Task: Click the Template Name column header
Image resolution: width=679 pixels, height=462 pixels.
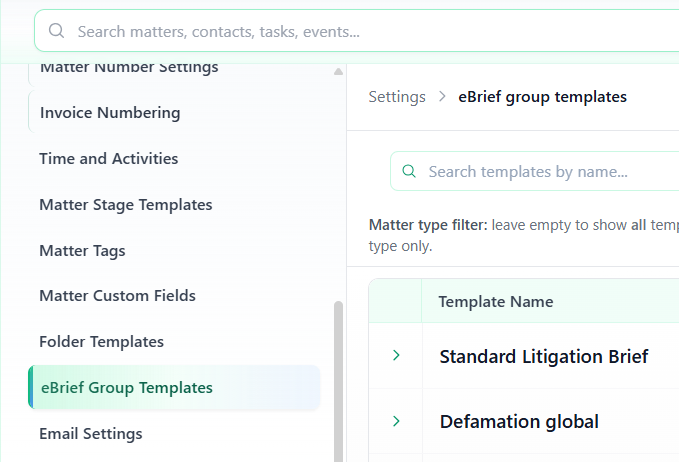Action: coord(495,302)
